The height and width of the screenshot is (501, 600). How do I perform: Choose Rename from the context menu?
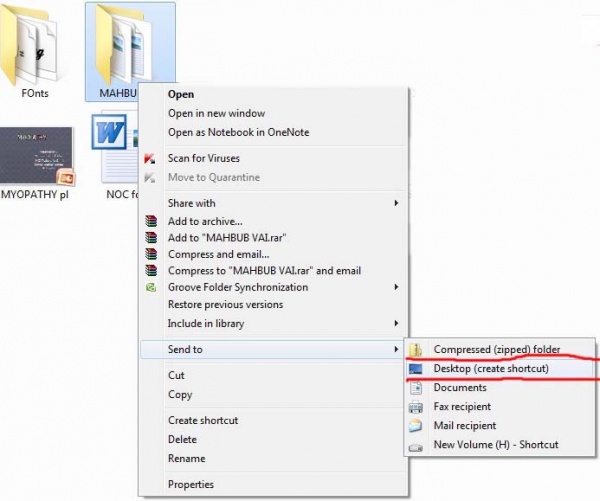(273, 459)
